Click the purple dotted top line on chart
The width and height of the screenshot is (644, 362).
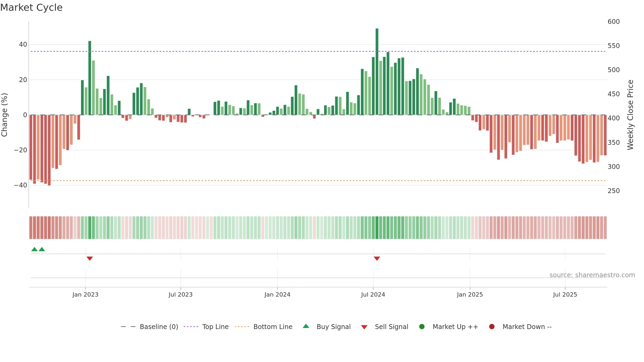(x=318, y=51)
